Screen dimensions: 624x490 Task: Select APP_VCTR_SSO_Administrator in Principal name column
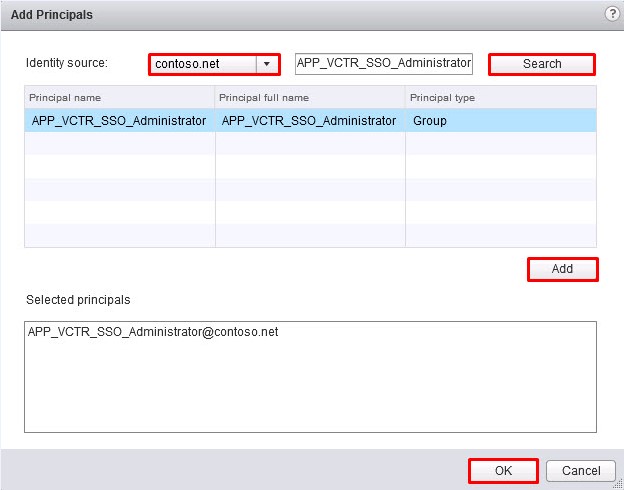coord(119,121)
